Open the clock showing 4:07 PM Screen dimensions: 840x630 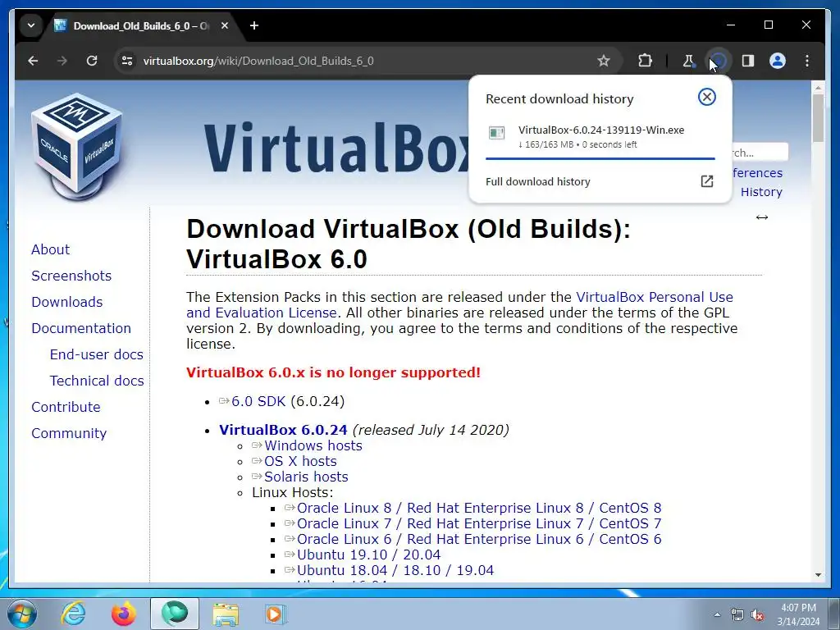[x=798, y=614]
